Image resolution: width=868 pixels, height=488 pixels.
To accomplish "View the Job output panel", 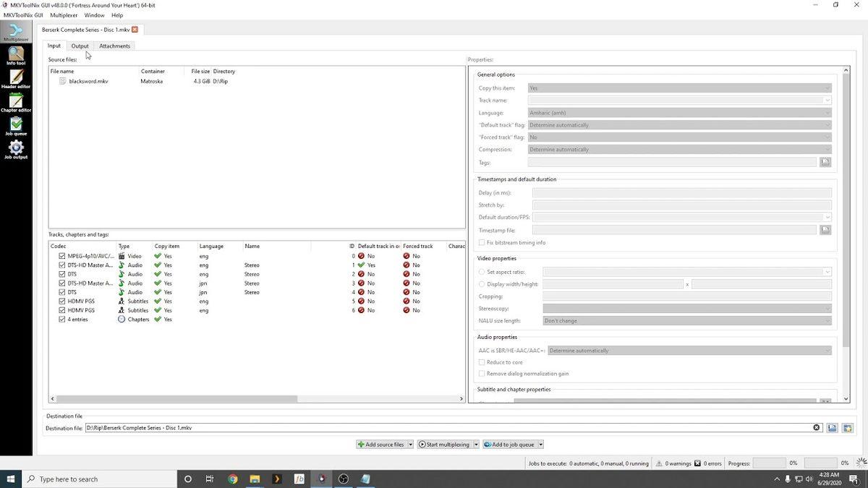I will (15, 147).
